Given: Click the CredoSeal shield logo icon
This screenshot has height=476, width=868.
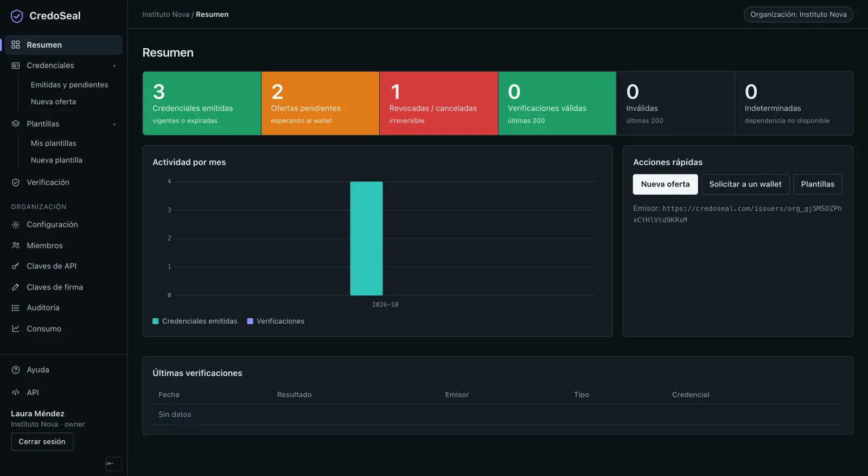Looking at the screenshot, I should click(17, 16).
